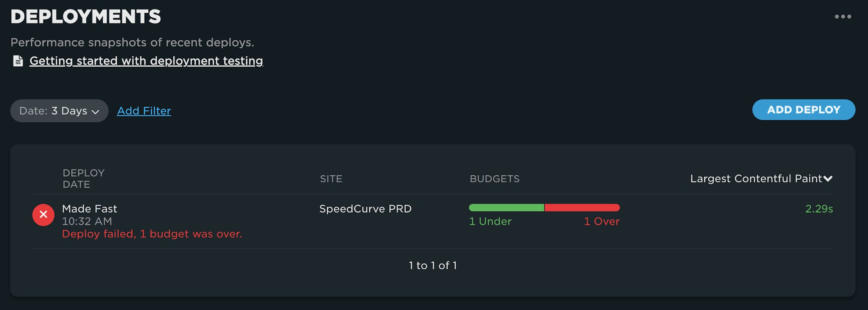Screen dimensions: 868x310
Task: Click the Deploy failed budget message
Action: (152, 234)
